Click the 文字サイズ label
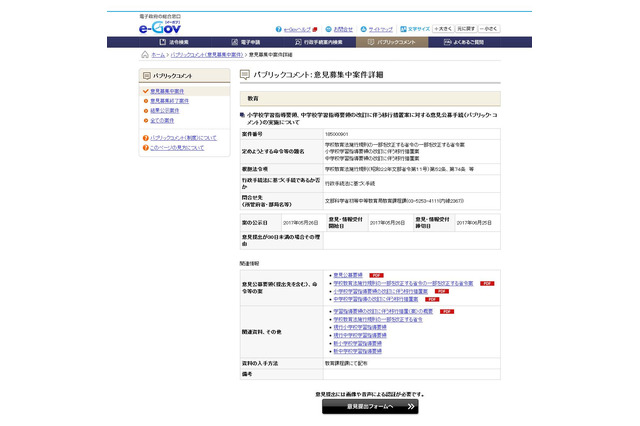Image resolution: width=640 pixels, height=426 pixels. pos(419,29)
